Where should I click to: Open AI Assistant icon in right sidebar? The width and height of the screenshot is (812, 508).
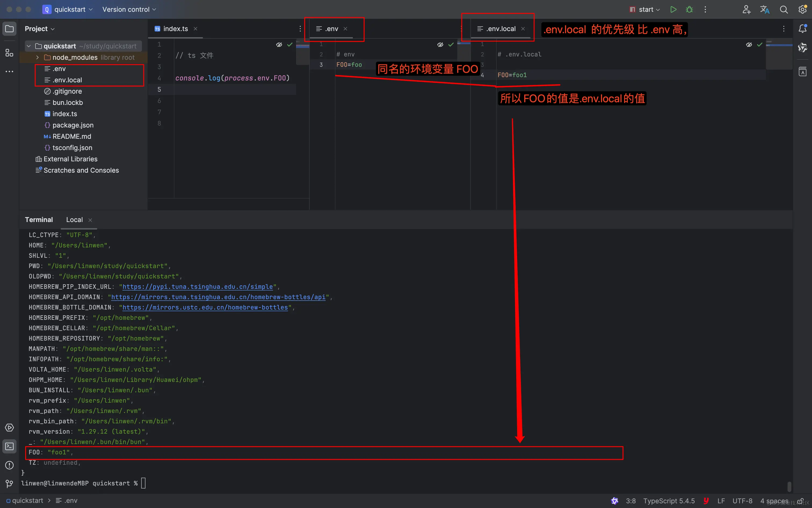803,48
